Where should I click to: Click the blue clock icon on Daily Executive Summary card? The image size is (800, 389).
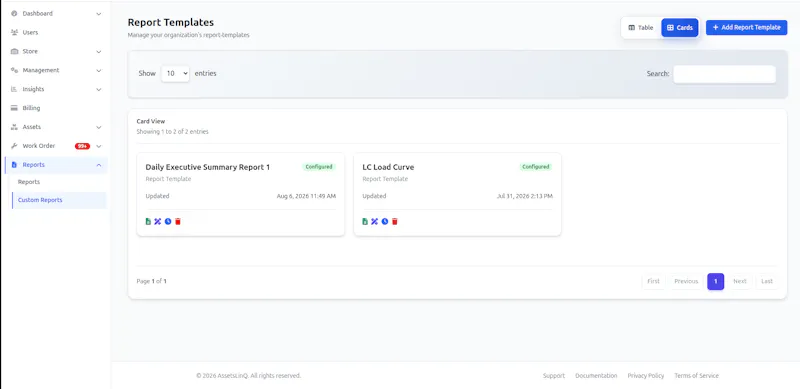pyautogui.click(x=168, y=222)
